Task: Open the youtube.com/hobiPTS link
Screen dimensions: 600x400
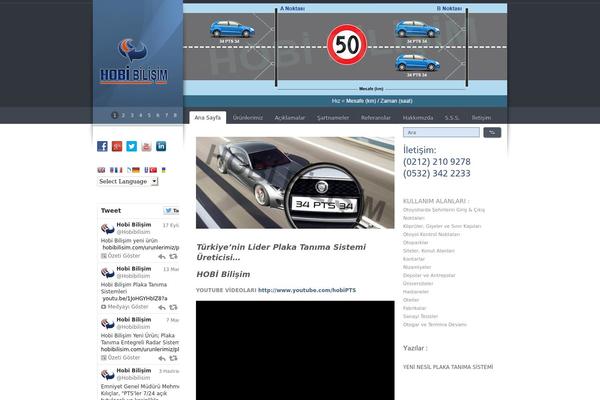Action: tap(307, 290)
